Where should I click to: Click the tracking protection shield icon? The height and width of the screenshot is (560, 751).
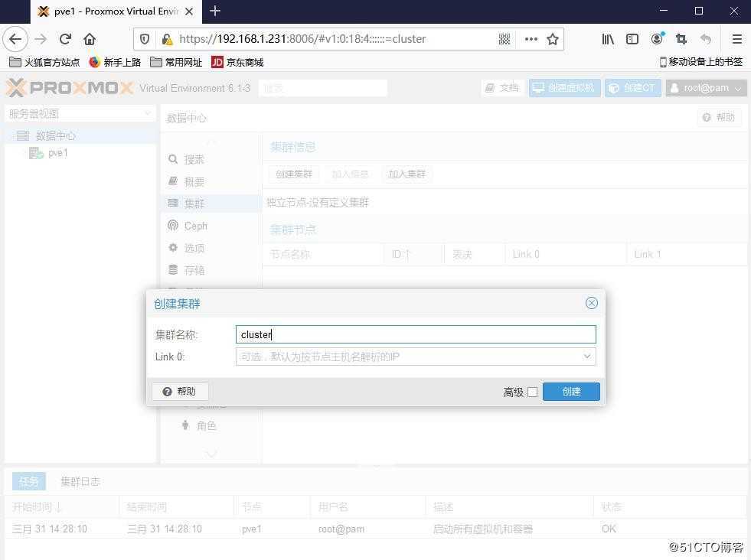[x=145, y=39]
